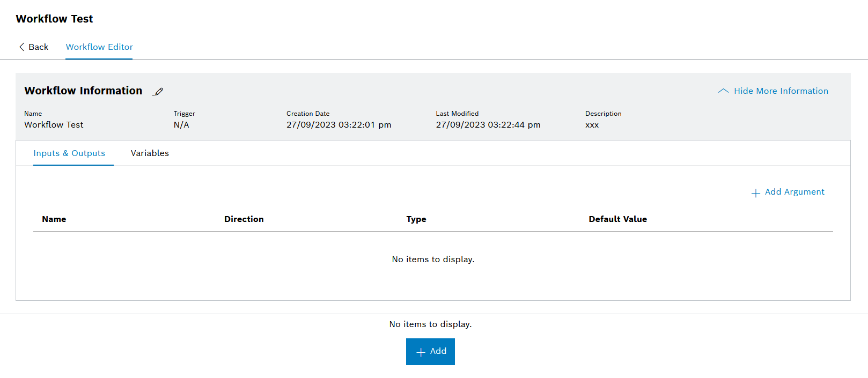The image size is (868, 378).
Task: Collapse details with Hide More Information
Action: point(773,91)
